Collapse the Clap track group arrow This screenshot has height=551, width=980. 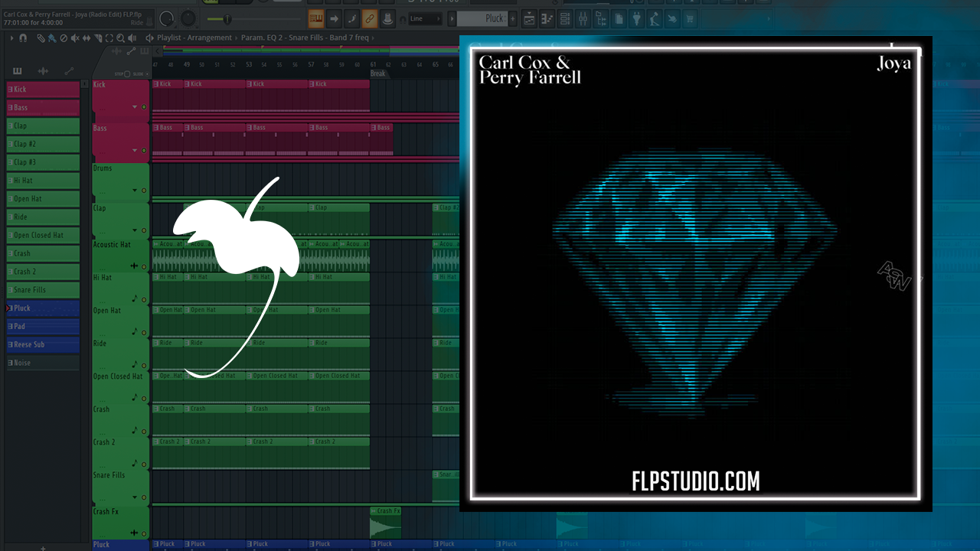coord(135,230)
